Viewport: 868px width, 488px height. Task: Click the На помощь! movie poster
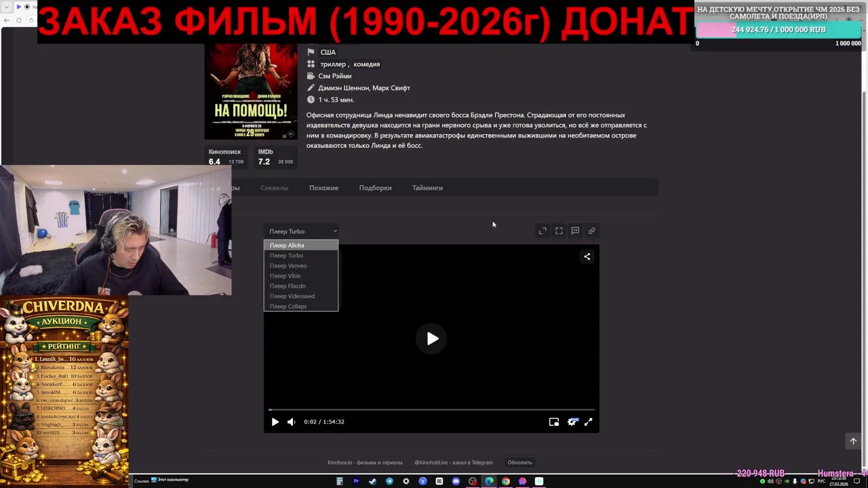tap(251, 91)
